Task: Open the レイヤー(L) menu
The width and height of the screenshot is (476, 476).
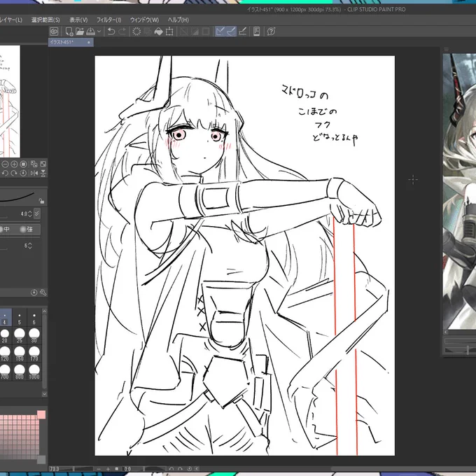Action: [x=11, y=20]
